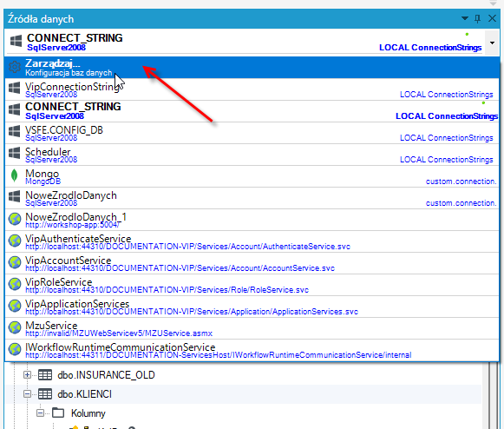The image size is (504, 429).
Task: Click folder icon of Kolumny
Action: click(x=58, y=412)
